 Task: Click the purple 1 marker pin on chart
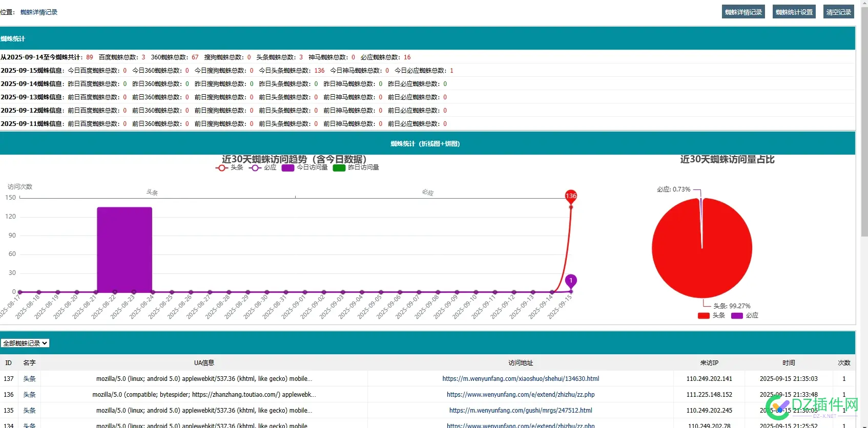[571, 281]
